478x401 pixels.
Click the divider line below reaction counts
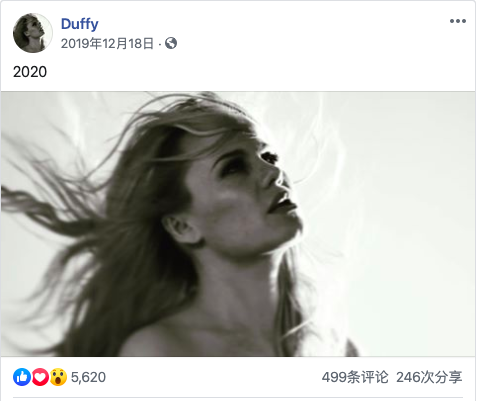click(238, 397)
